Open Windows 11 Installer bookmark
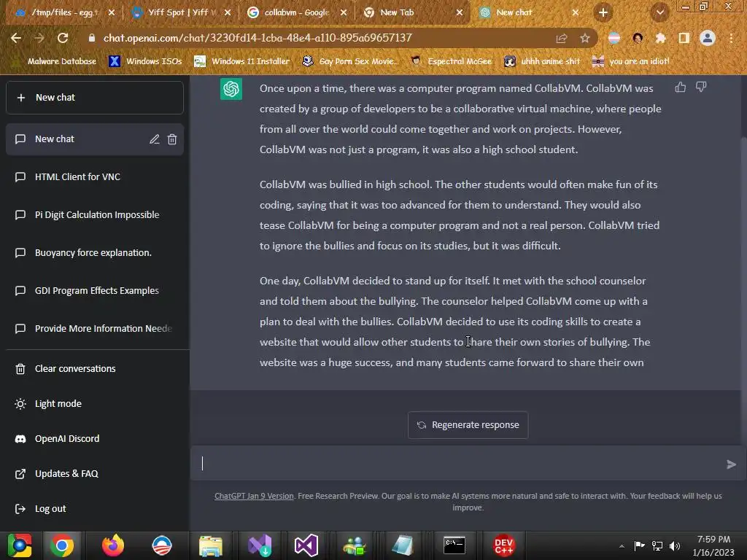This screenshot has height=560, width=747. [242, 61]
